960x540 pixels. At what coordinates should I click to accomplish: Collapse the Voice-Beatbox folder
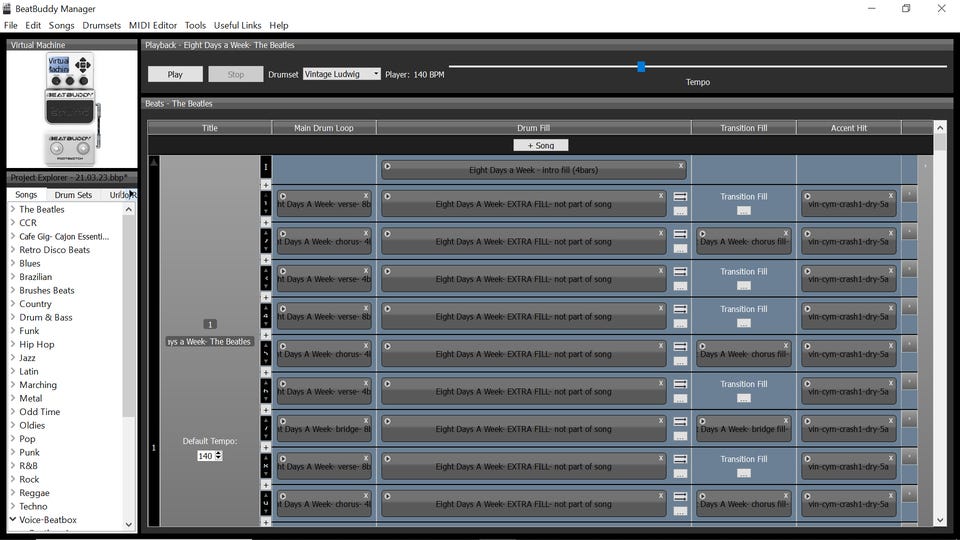13,519
